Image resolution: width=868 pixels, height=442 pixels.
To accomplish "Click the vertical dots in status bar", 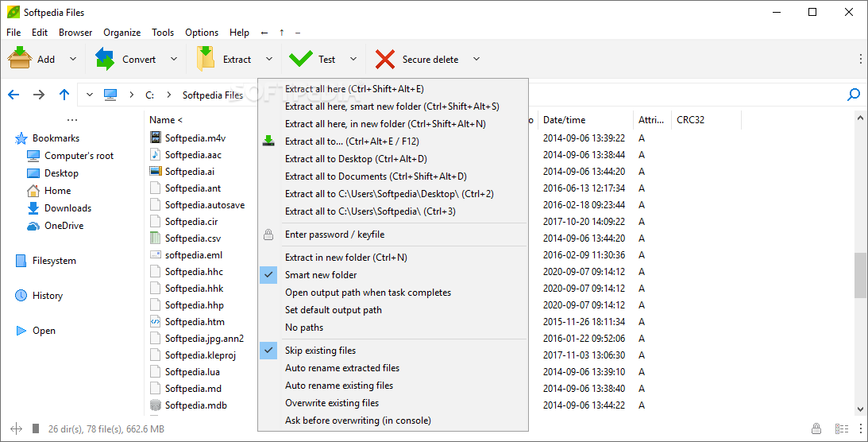I will 860,428.
